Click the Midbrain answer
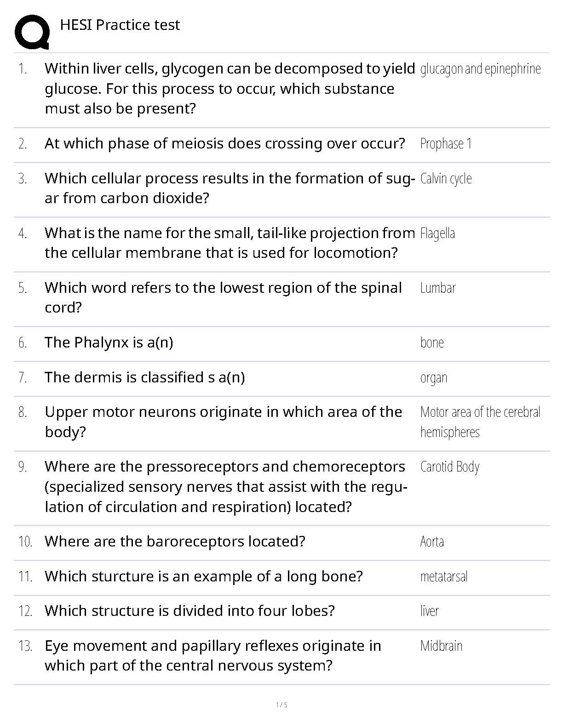Screen dimensions: 563x728 pos(441,646)
